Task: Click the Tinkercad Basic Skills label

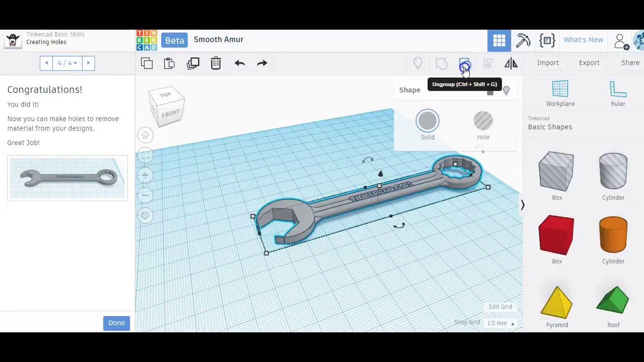Action: (x=55, y=34)
